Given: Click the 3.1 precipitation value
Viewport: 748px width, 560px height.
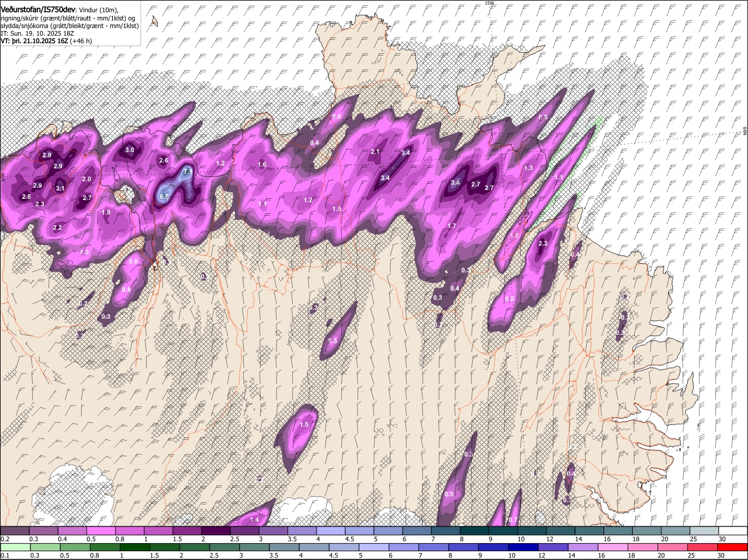Looking at the screenshot, I should tap(60, 189).
